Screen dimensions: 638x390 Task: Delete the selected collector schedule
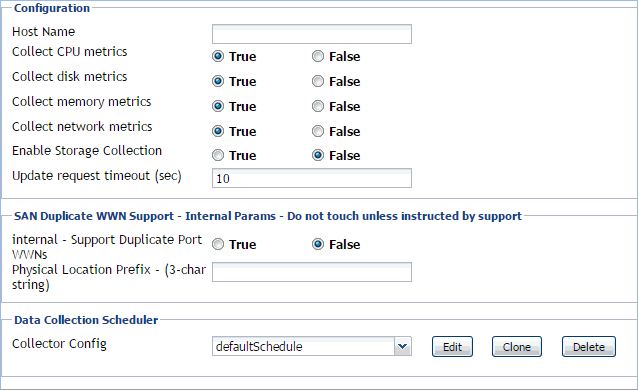click(x=589, y=346)
